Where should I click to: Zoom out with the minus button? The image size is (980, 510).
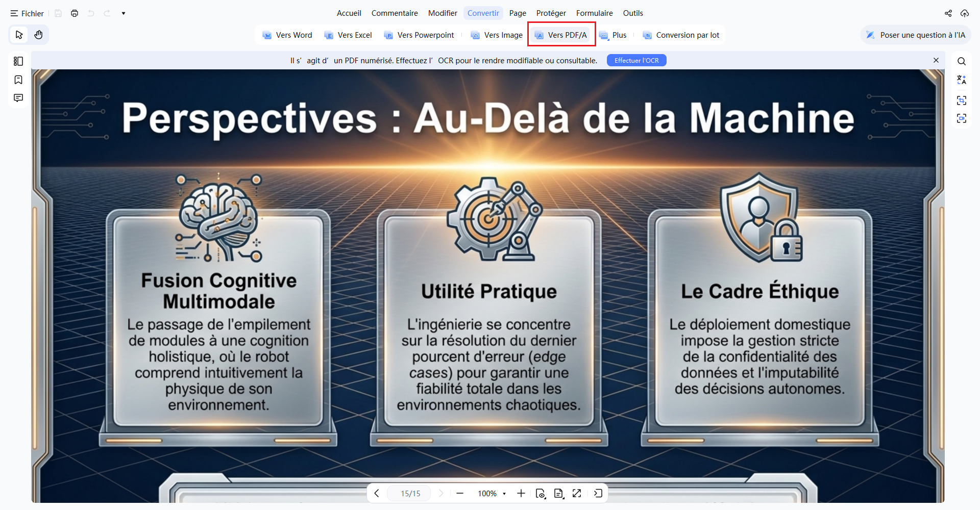click(x=460, y=493)
